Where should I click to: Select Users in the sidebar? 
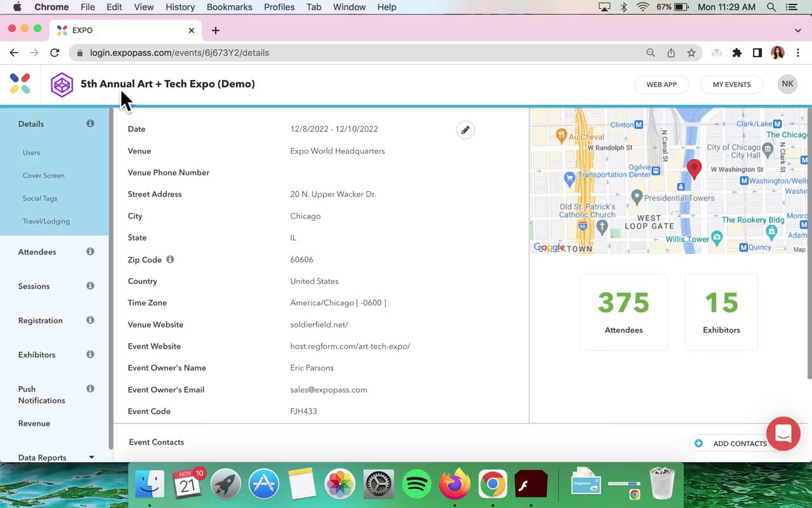31,152
